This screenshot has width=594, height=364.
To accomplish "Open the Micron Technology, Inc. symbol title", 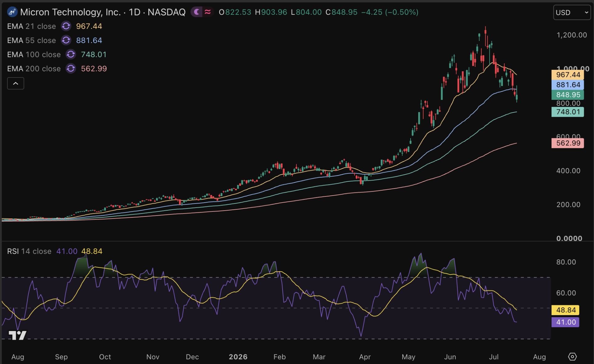I will point(103,12).
